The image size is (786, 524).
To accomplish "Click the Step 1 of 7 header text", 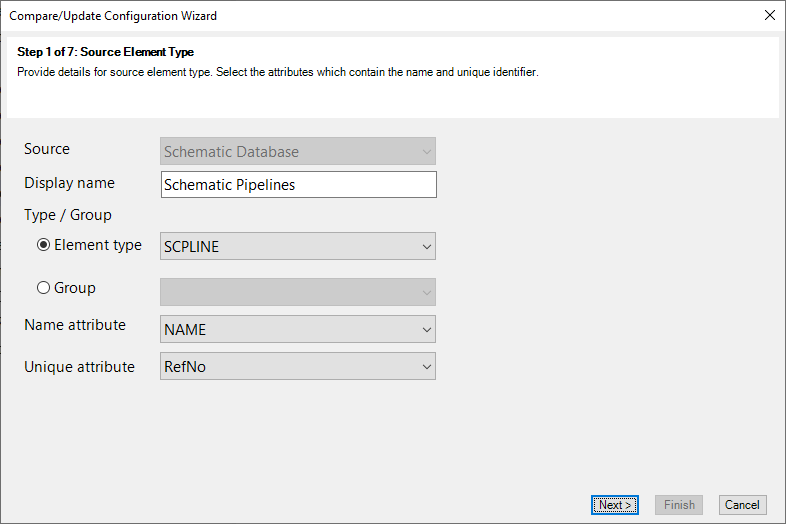I will 105,52.
